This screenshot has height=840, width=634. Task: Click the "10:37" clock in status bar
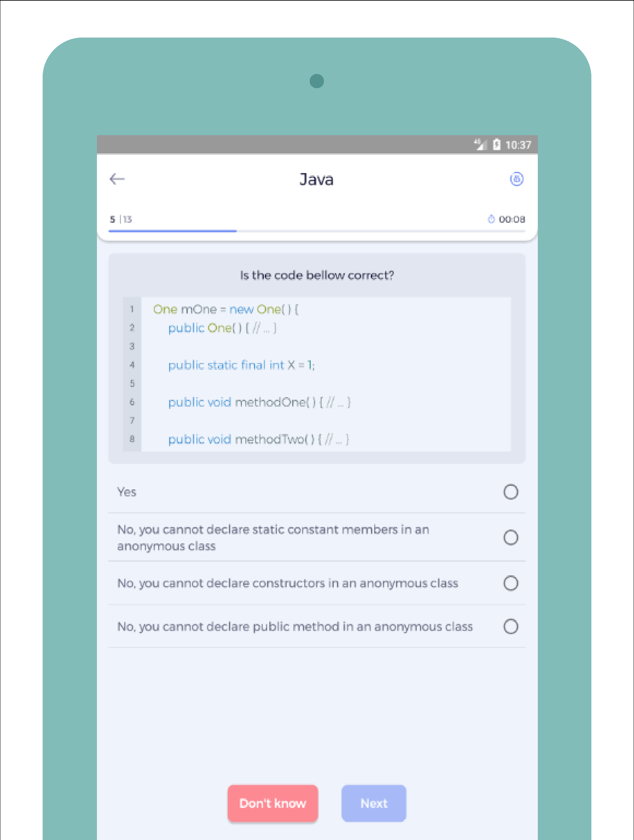pyautogui.click(x=518, y=145)
